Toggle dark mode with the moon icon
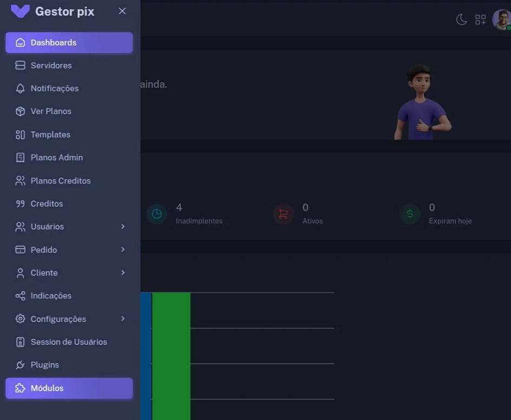 pos(461,20)
